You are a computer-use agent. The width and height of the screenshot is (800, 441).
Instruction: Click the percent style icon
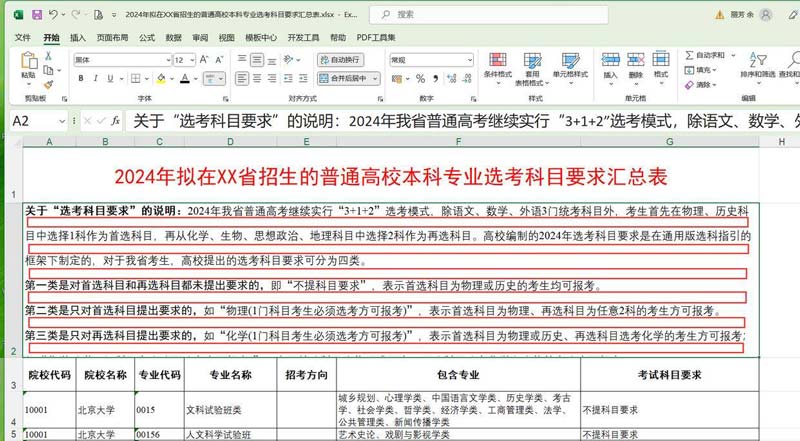coord(420,79)
